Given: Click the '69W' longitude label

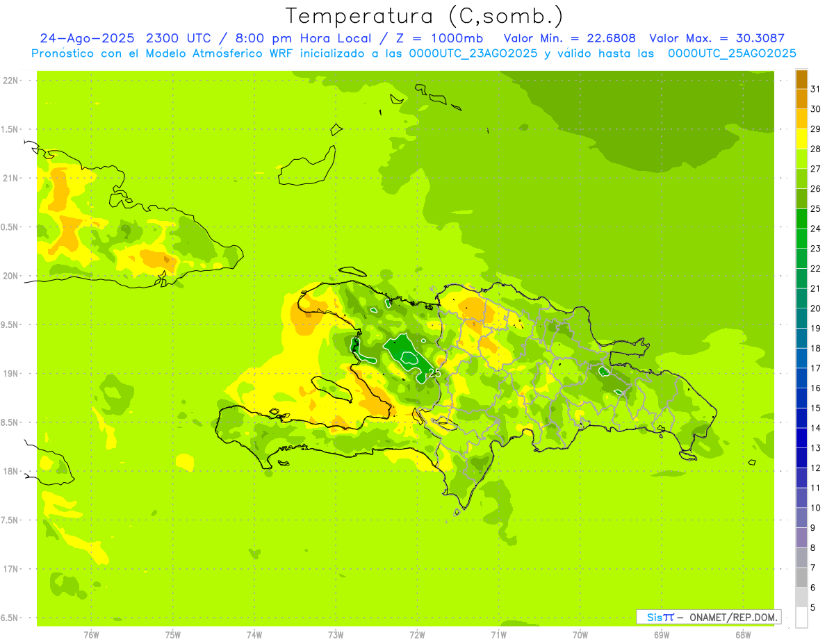Looking at the screenshot, I should (662, 634).
